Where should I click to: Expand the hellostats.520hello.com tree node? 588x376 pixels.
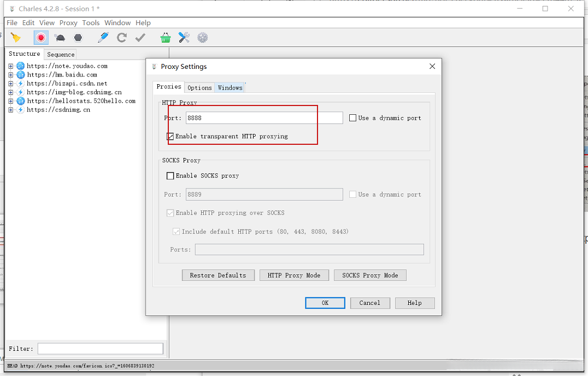tap(10, 101)
